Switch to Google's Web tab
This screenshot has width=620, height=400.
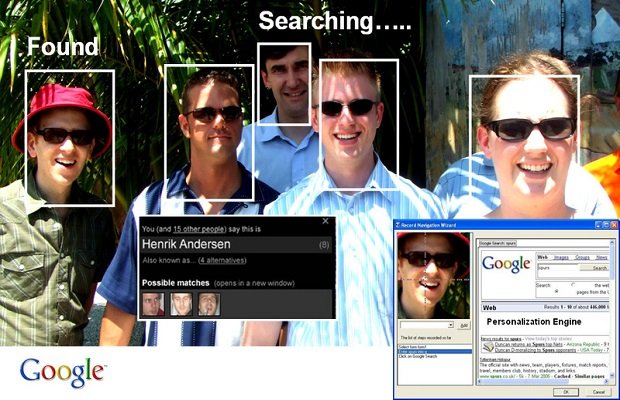point(542,257)
